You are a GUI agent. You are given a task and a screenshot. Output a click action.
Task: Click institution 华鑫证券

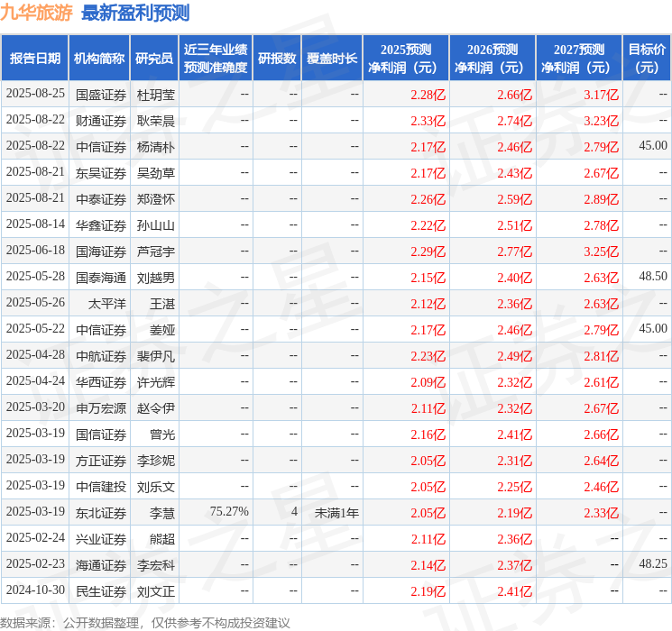point(101,225)
